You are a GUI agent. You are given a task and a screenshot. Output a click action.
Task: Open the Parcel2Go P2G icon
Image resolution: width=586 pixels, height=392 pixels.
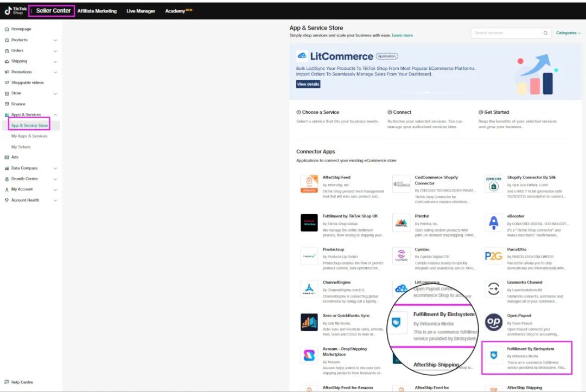494,256
